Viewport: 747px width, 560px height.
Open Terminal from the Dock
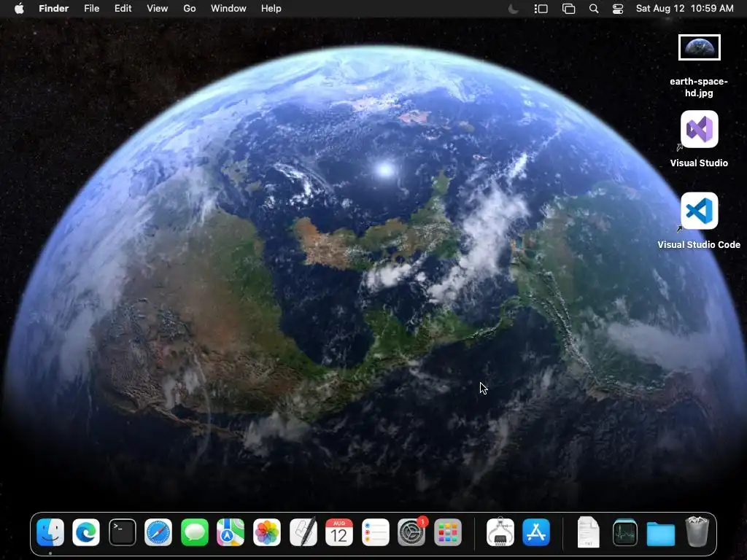123,532
